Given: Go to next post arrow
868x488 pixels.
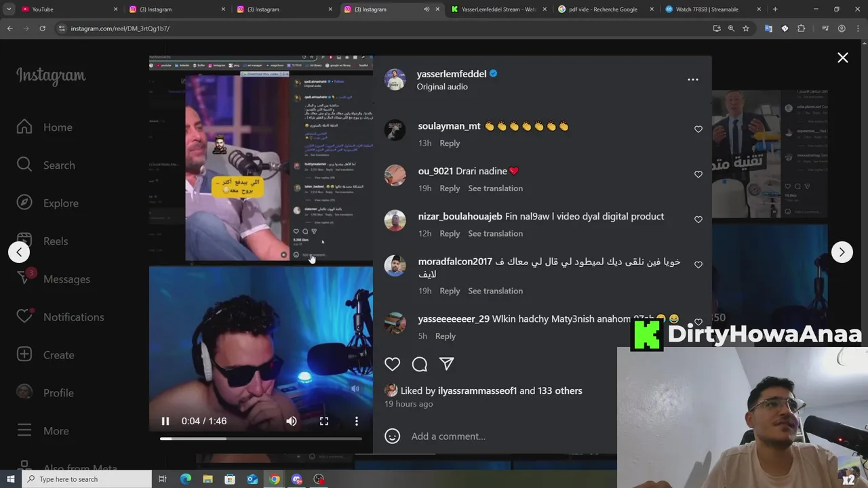Looking at the screenshot, I should (842, 252).
